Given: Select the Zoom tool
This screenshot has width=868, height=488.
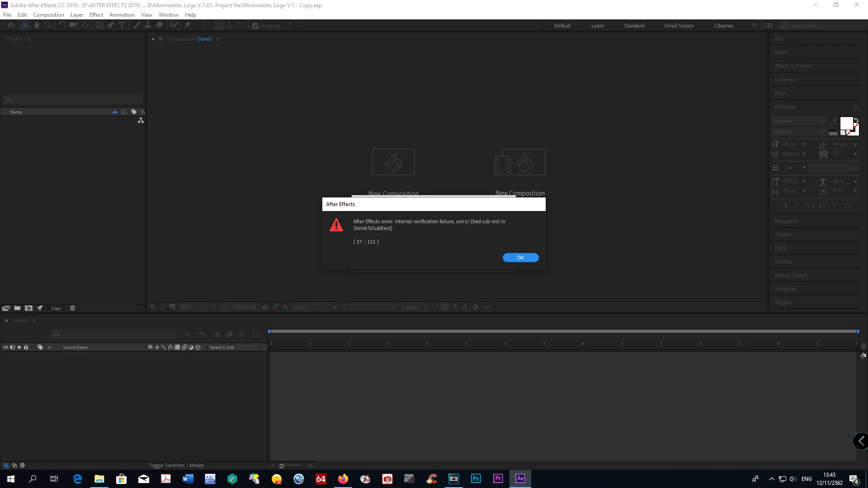Looking at the screenshot, I should point(48,25).
